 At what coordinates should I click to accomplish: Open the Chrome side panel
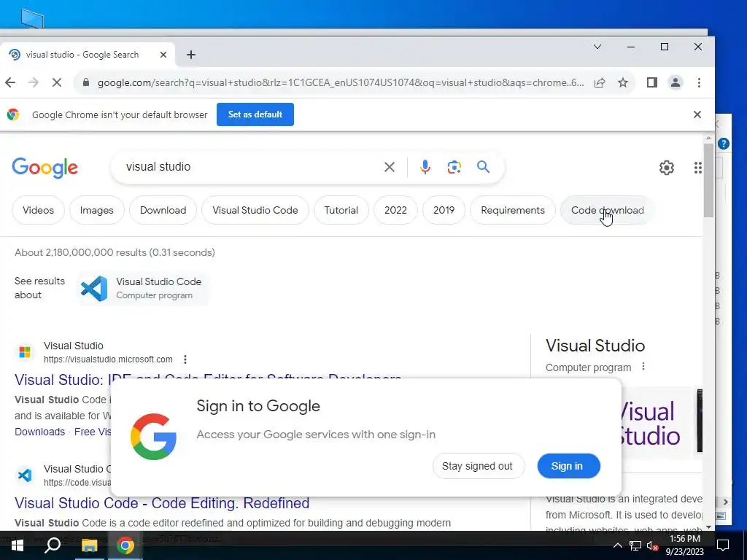click(x=651, y=82)
